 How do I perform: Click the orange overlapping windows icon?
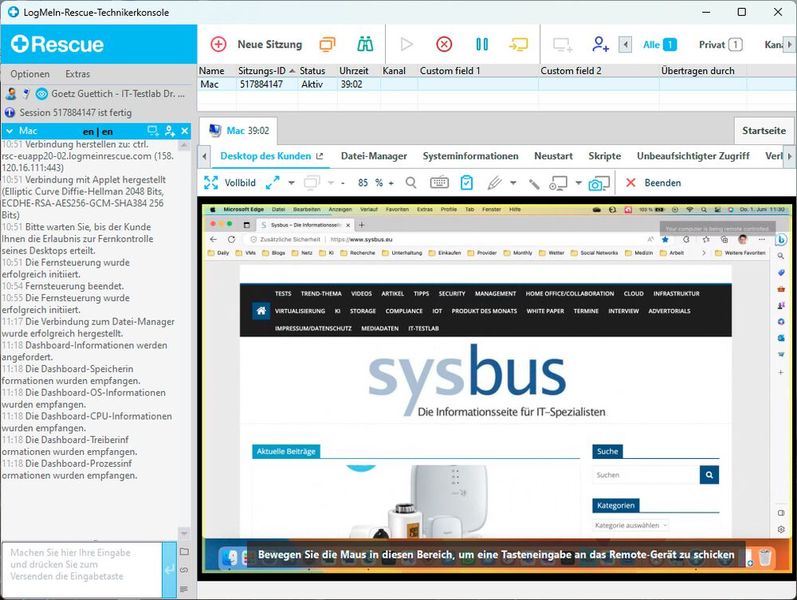coord(327,44)
